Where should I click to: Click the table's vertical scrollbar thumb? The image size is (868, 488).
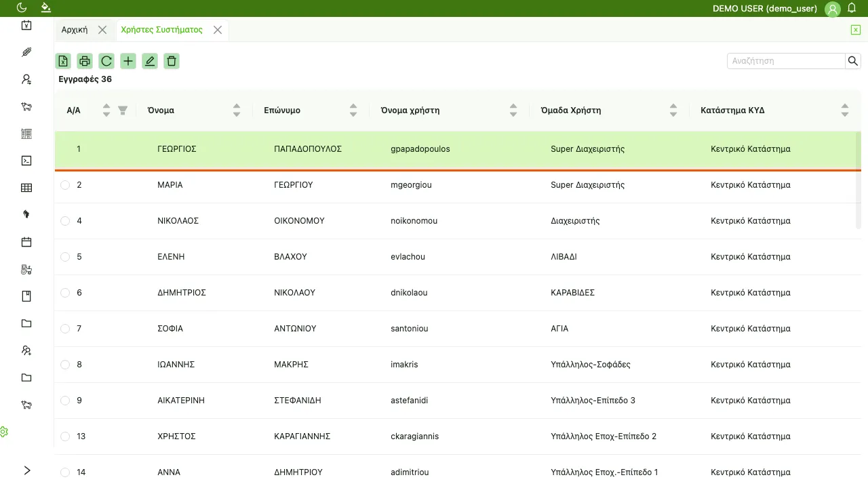[859, 180]
